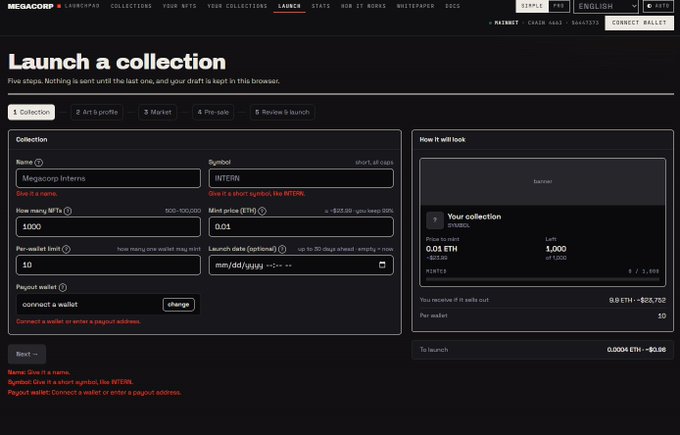Click the Name input field
The image size is (680, 435).
point(108,178)
